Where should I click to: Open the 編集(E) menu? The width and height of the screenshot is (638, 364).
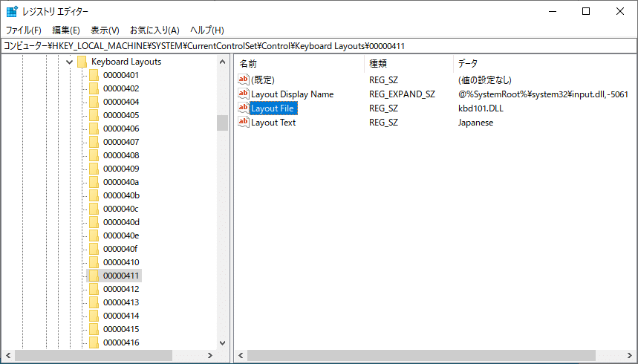tap(66, 30)
